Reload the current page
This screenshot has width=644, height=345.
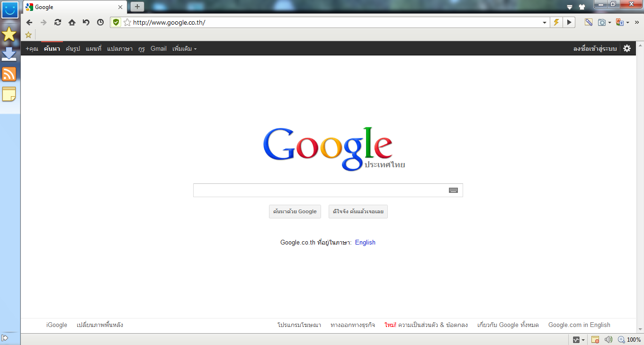(x=58, y=22)
